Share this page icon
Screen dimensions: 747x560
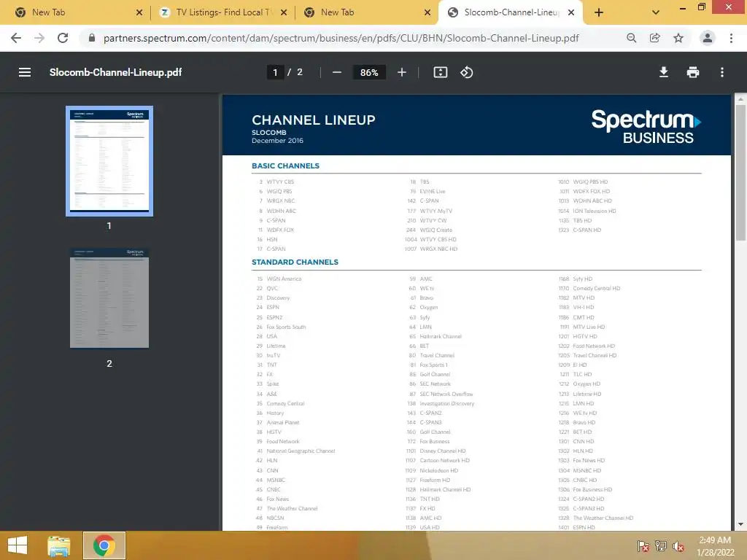click(655, 38)
